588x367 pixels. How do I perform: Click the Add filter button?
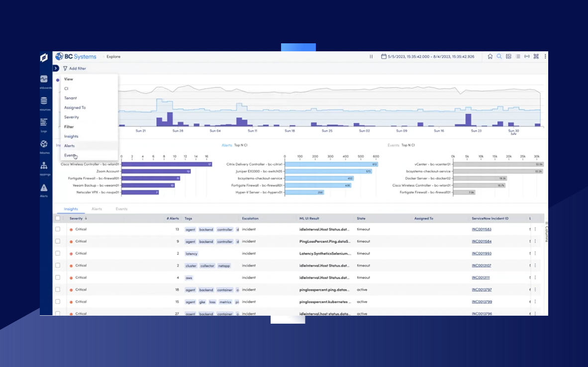(75, 68)
